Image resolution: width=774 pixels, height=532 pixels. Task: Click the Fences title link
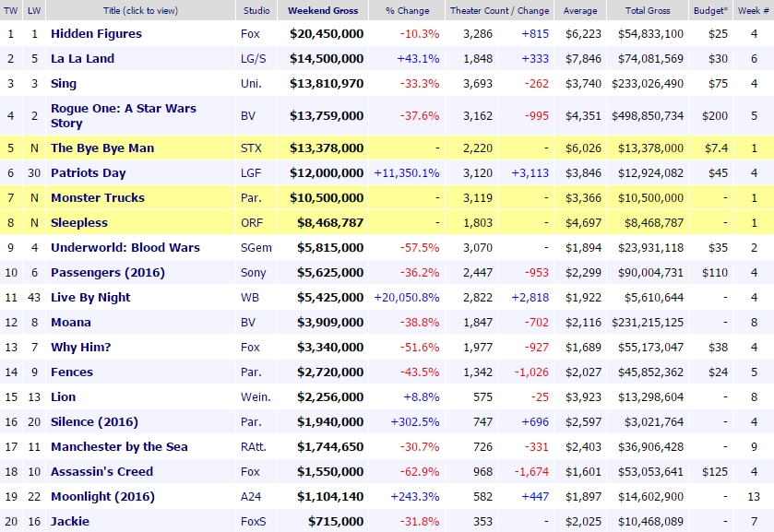[x=72, y=372]
